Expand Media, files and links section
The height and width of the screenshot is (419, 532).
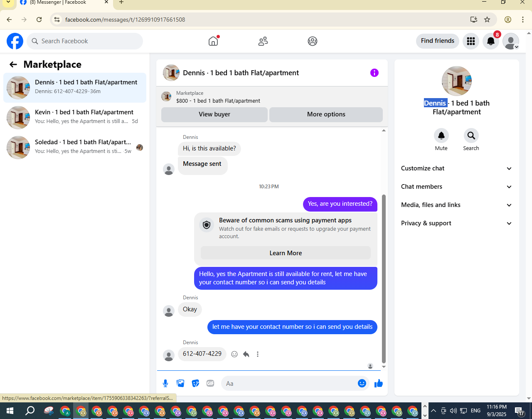point(456,205)
